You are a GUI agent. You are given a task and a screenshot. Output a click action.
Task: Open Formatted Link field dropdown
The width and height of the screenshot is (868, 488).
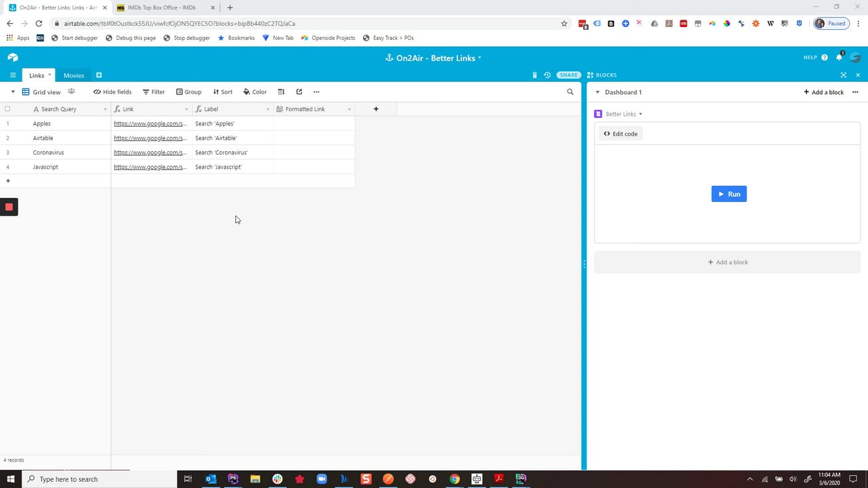[x=349, y=109]
